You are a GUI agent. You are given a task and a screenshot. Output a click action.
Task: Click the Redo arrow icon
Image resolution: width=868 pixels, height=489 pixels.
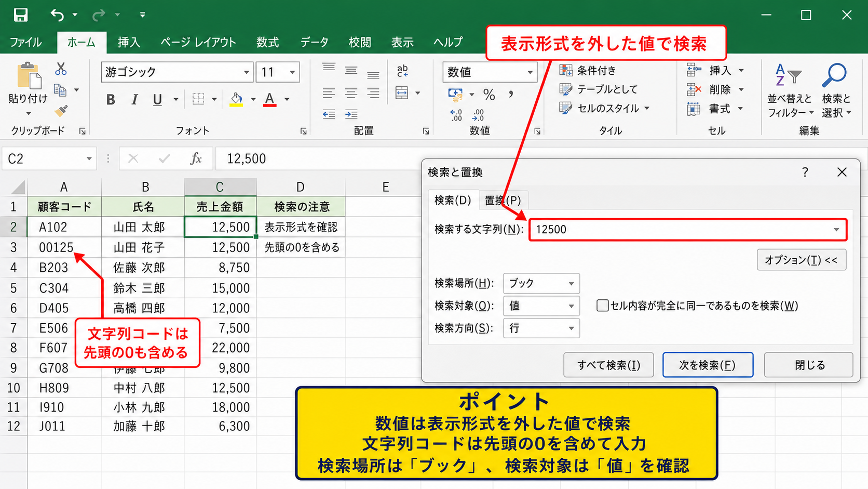[98, 15]
